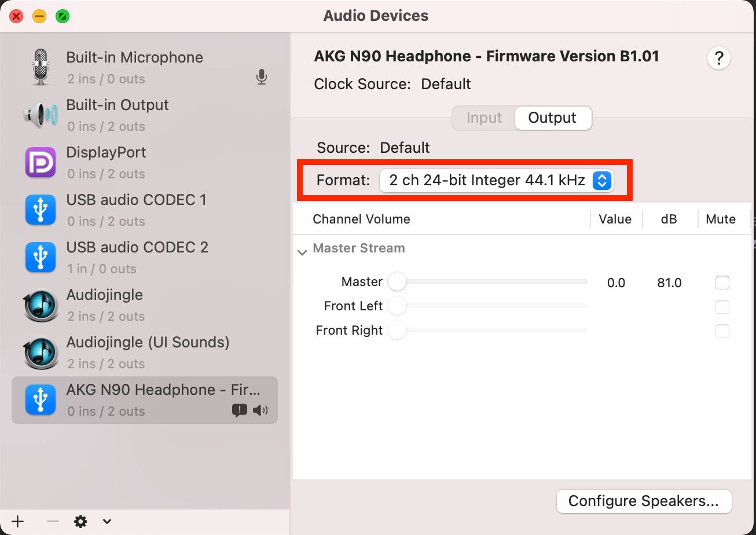Click the plus button to add device
The image size is (756, 535).
(x=18, y=521)
